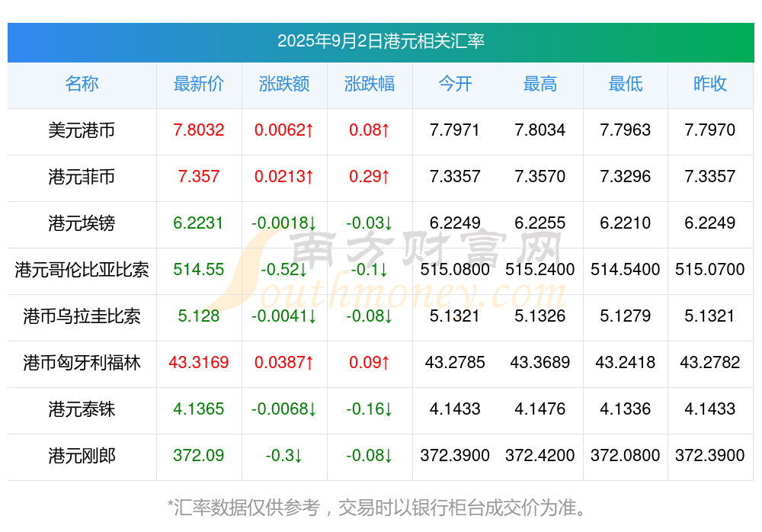Click the low value 4.1336

pos(626,409)
